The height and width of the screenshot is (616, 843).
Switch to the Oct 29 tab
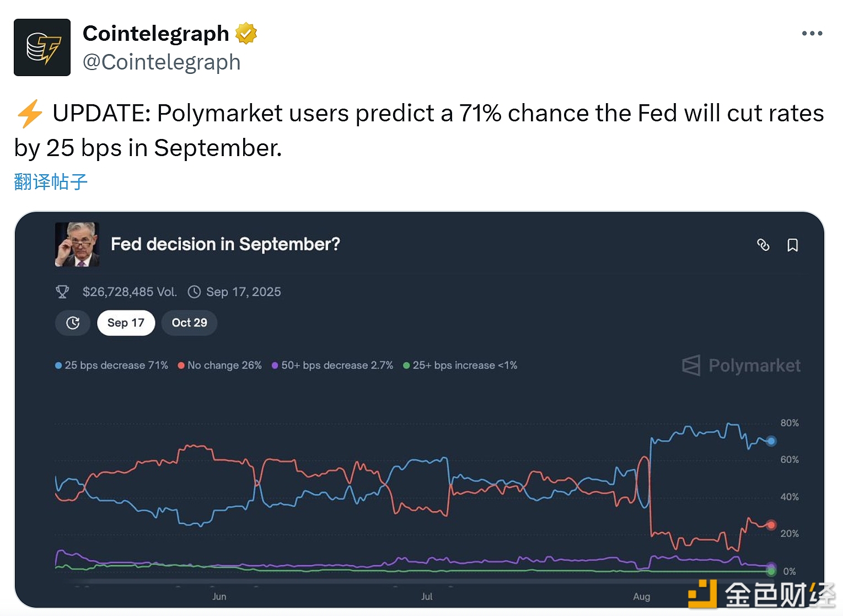tap(189, 323)
